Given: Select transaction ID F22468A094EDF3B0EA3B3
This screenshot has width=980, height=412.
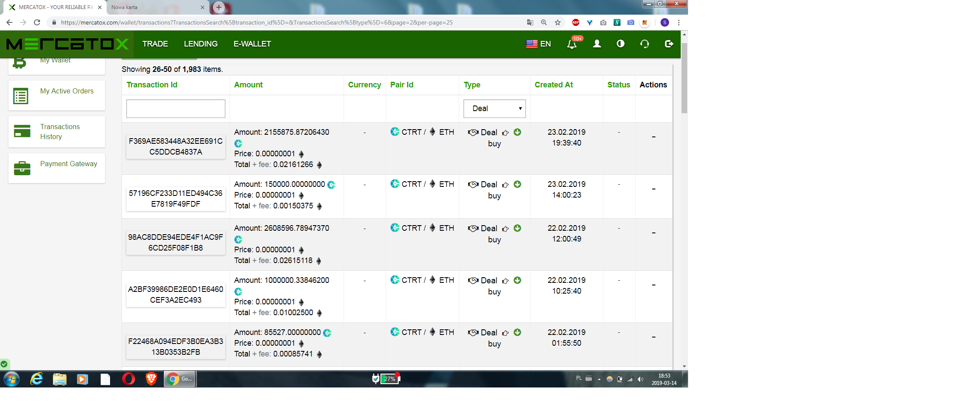Looking at the screenshot, I should tap(175, 347).
